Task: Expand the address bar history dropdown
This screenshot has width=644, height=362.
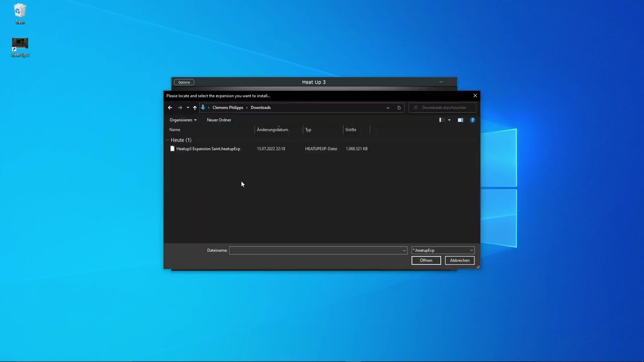Action: pyautogui.click(x=388, y=108)
